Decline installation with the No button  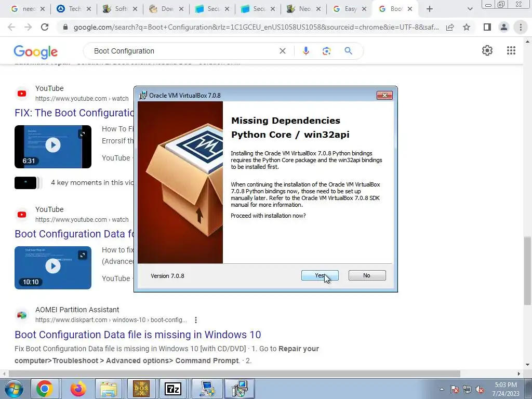click(367, 275)
